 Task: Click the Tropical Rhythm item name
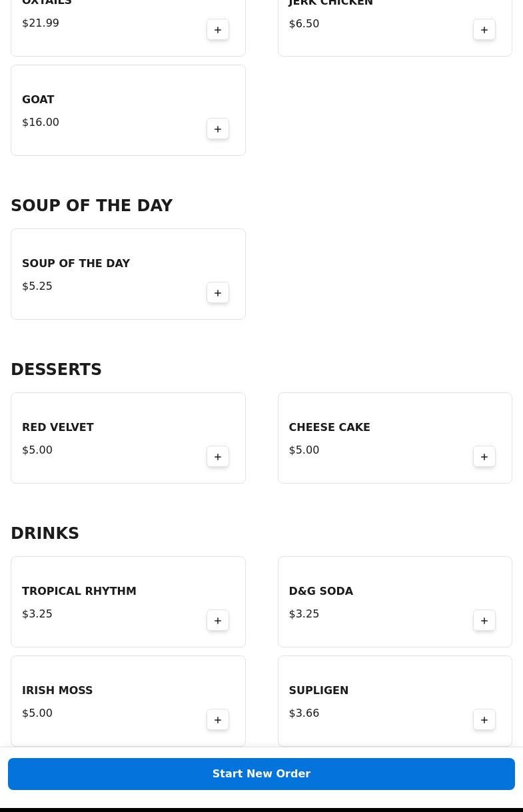click(79, 592)
